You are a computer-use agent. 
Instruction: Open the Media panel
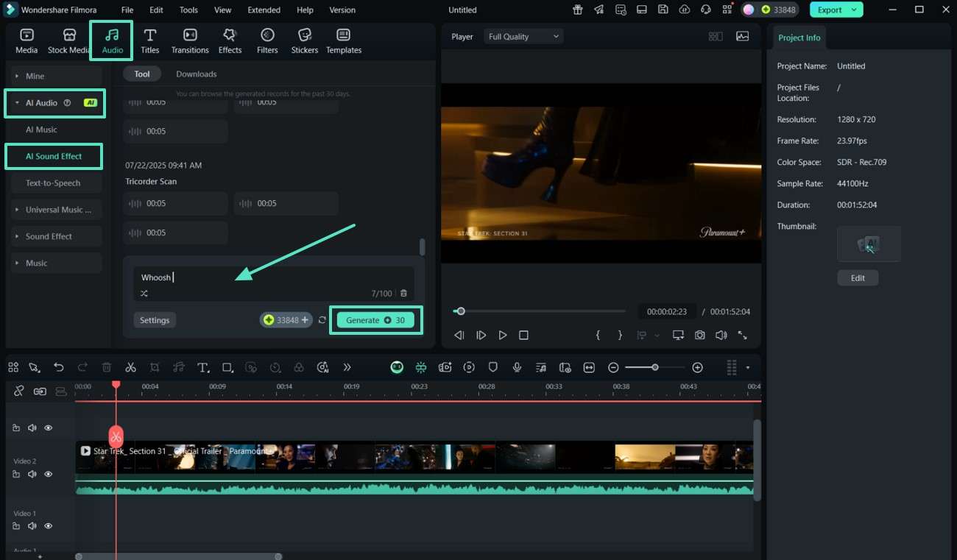[x=27, y=41]
